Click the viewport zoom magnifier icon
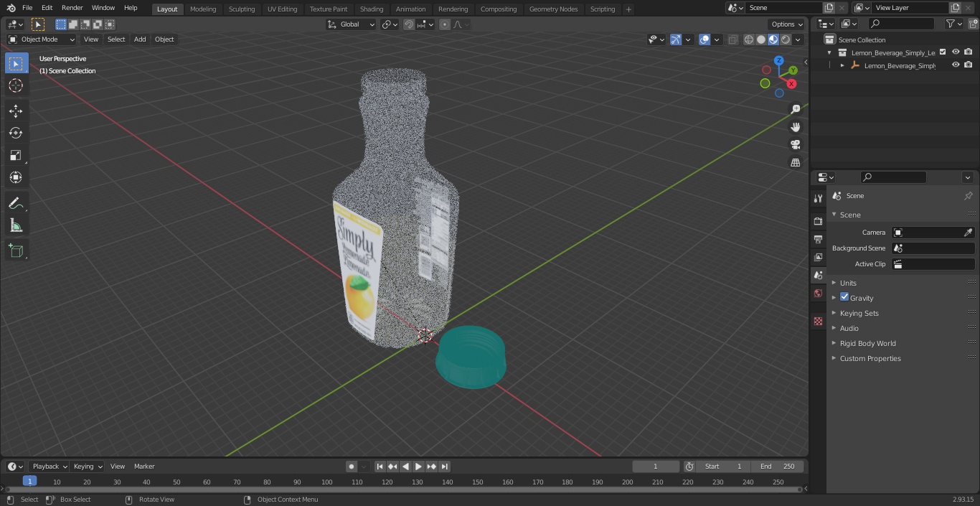Screen dimensions: 980x506 click(x=795, y=109)
